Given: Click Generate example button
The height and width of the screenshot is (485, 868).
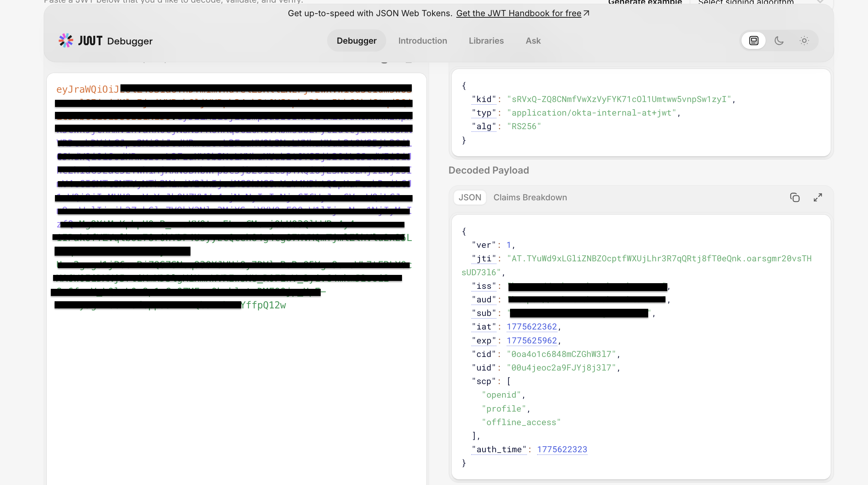Looking at the screenshot, I should (x=645, y=2).
